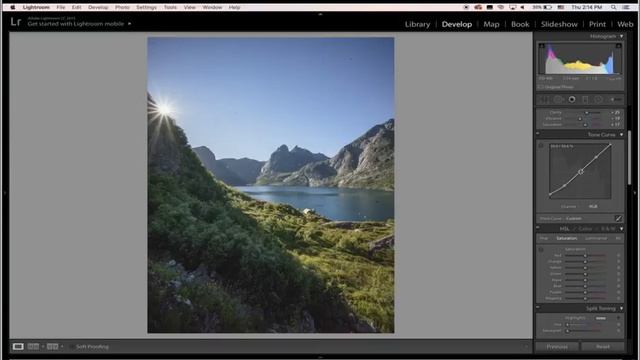Click the Reset button
The image size is (640, 360).
click(x=603, y=347)
